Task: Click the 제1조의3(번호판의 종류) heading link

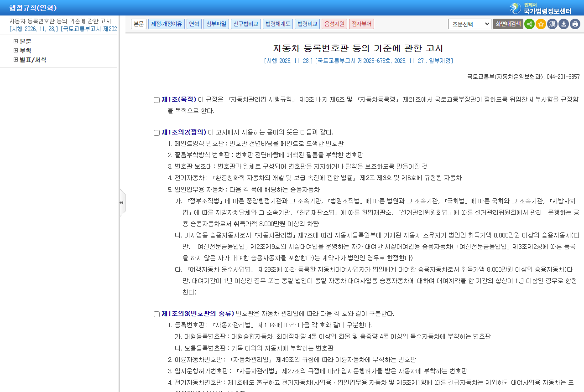Action: (x=198, y=314)
